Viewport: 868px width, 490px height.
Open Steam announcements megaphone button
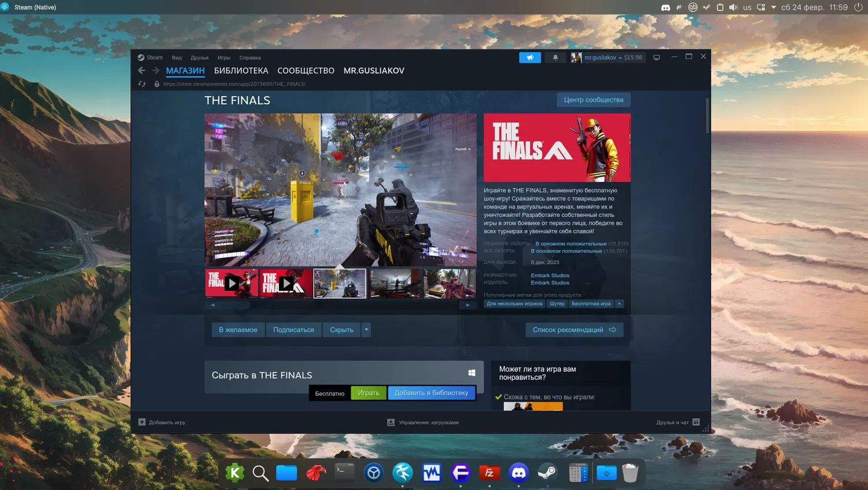(530, 57)
